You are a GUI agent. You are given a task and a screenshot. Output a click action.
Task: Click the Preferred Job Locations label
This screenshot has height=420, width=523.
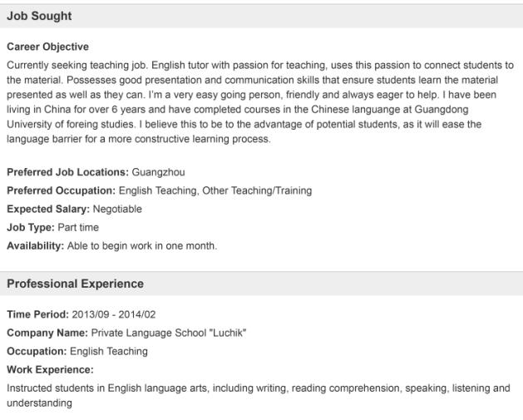tap(67, 172)
